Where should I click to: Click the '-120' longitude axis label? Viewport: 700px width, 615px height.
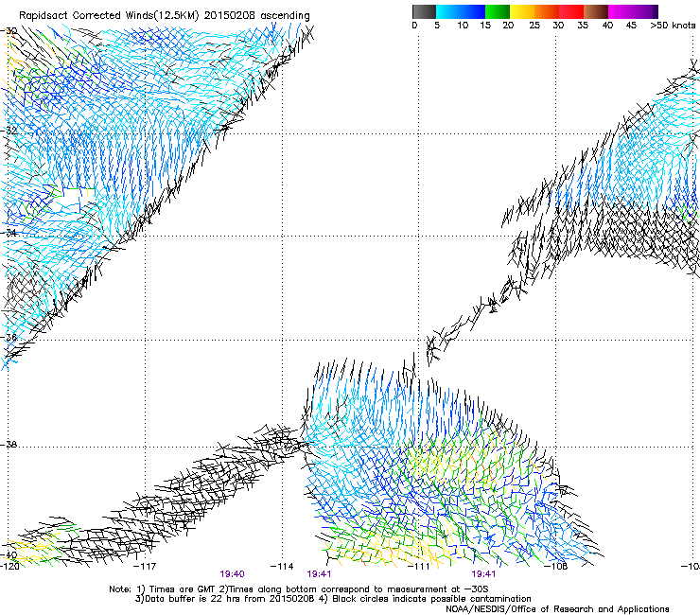coord(9,567)
